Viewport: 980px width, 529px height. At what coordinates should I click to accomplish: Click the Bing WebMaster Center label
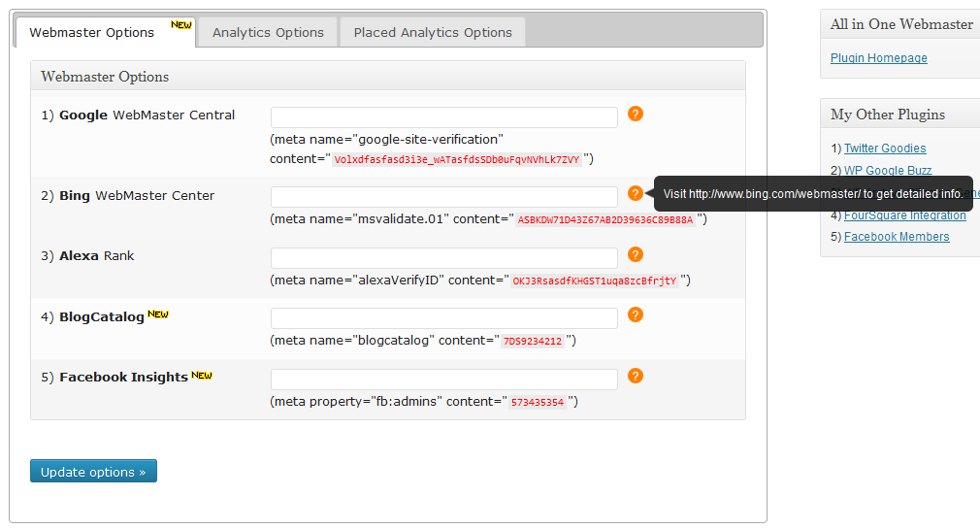click(x=127, y=196)
